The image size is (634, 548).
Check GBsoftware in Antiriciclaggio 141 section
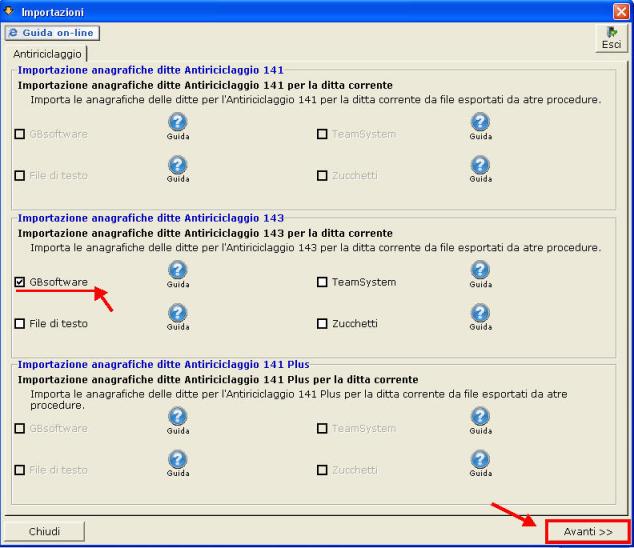point(19,134)
